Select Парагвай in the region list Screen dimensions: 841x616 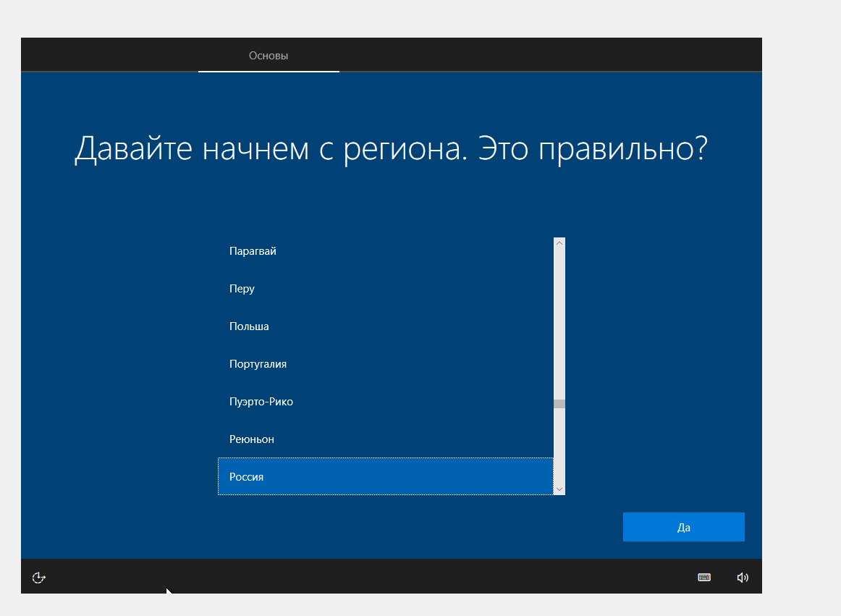coord(386,251)
